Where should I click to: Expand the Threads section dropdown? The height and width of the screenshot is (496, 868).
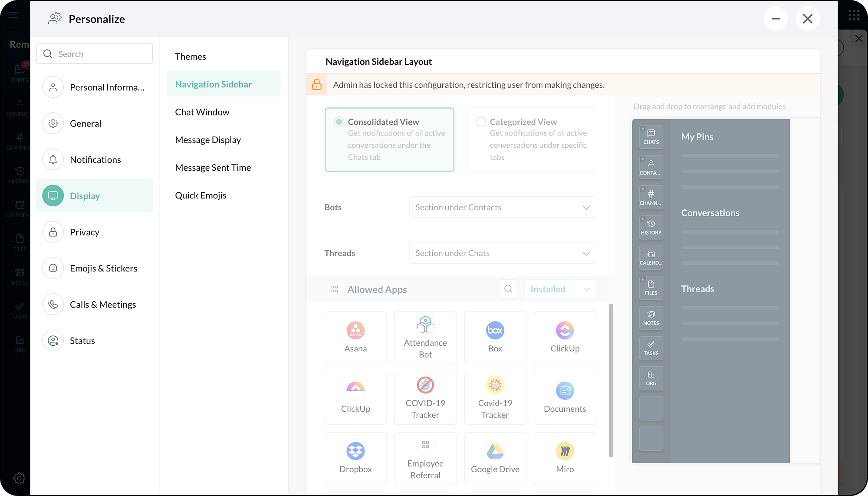502,253
